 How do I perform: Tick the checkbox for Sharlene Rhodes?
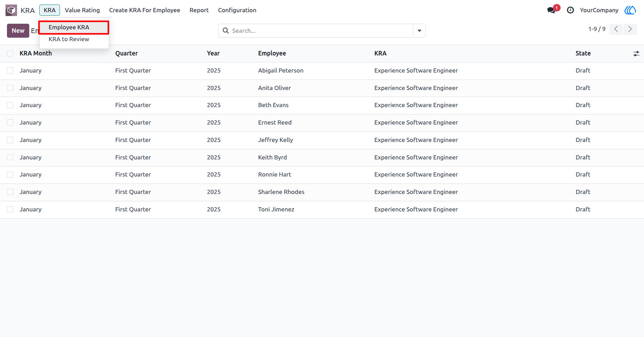10,192
